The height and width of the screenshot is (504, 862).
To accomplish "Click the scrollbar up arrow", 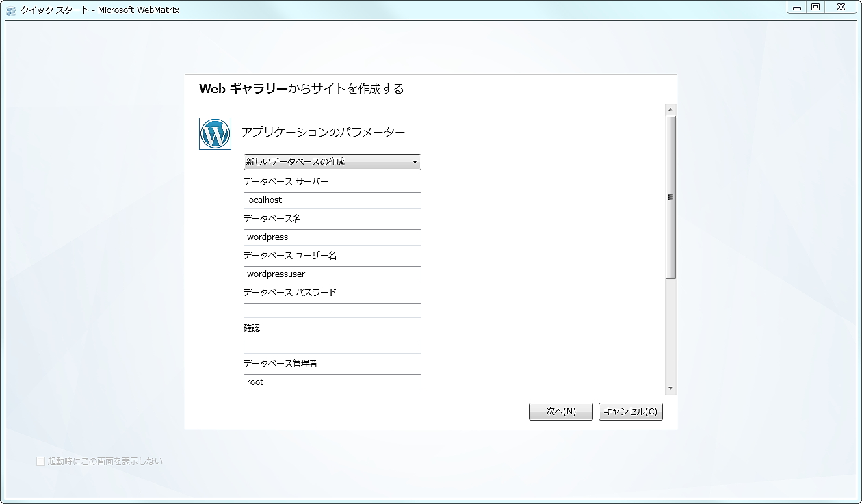I will [x=669, y=108].
